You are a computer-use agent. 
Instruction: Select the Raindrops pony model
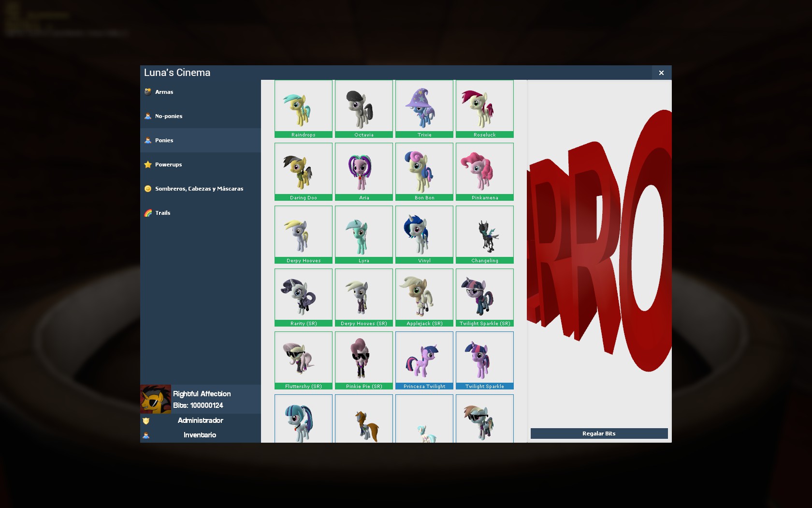[303, 109]
